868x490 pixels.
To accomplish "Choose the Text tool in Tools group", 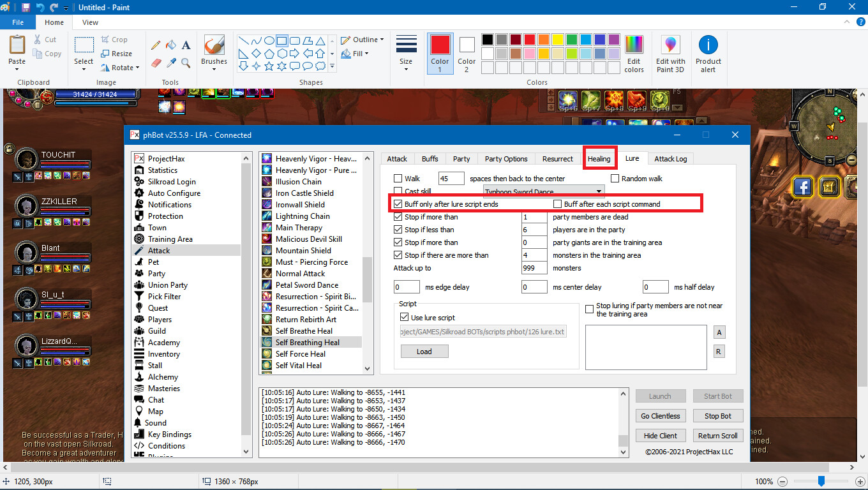I will pos(186,45).
